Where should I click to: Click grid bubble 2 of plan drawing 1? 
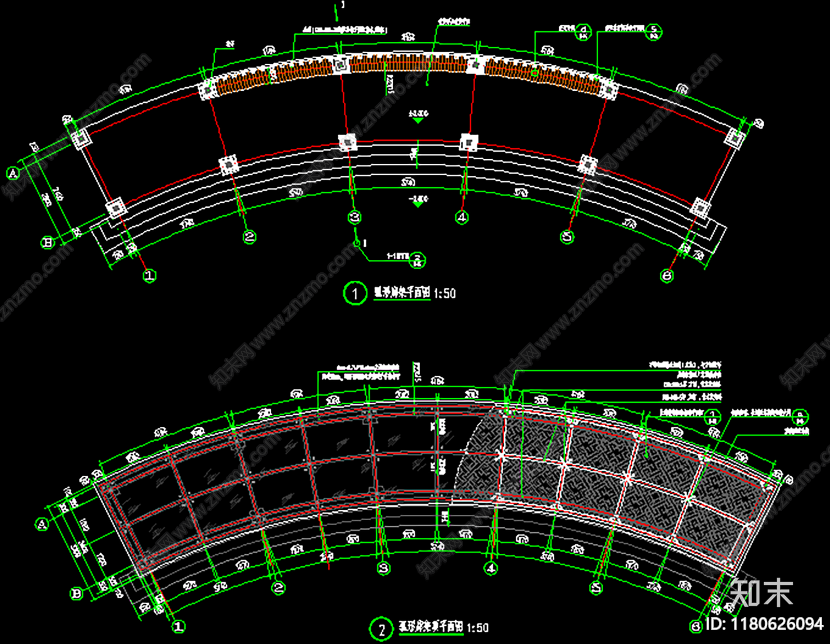point(250,237)
